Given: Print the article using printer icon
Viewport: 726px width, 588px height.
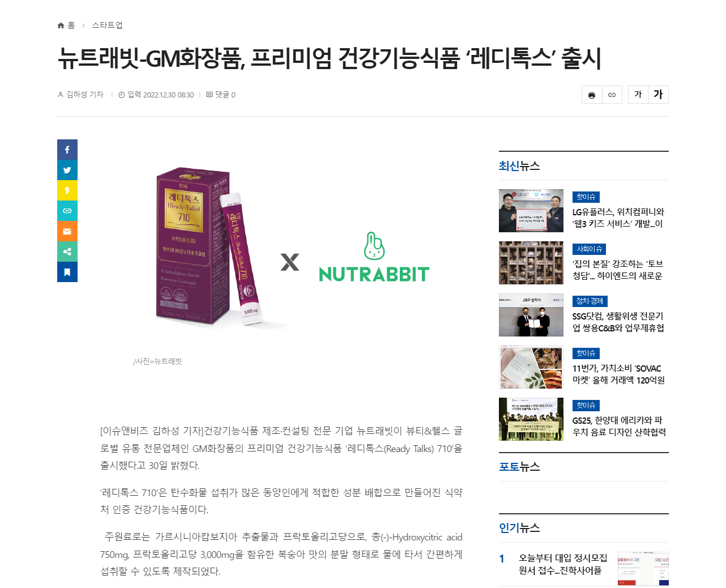Looking at the screenshot, I should coord(592,95).
